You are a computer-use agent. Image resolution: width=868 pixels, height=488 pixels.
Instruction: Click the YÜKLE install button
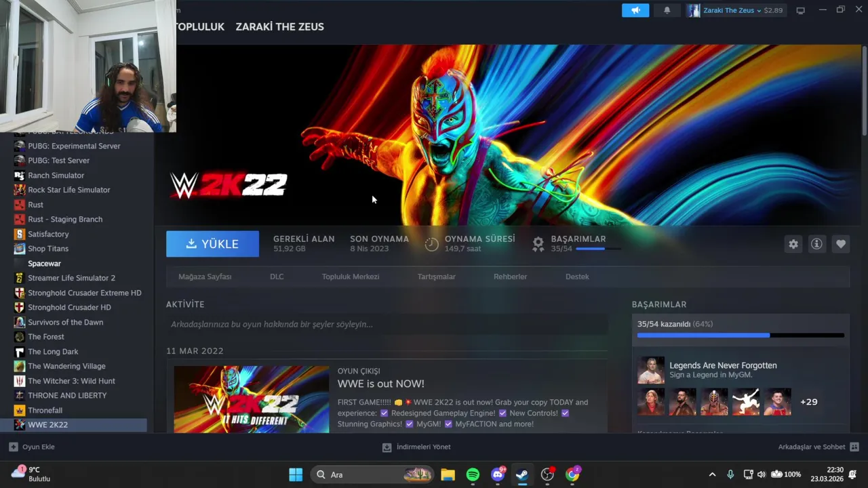(212, 244)
